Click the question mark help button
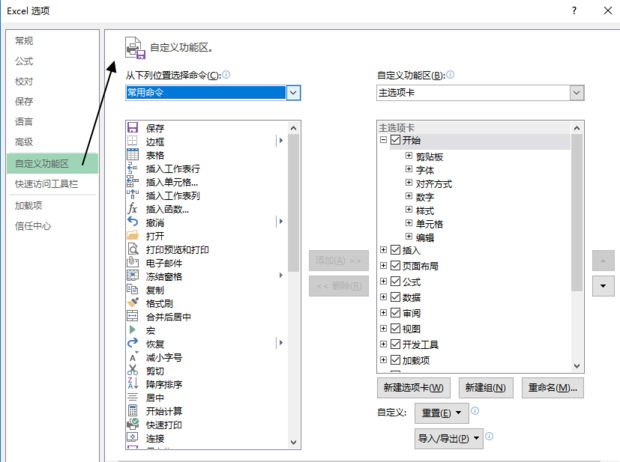Screen dimensions: 620x462 (x=574, y=11)
